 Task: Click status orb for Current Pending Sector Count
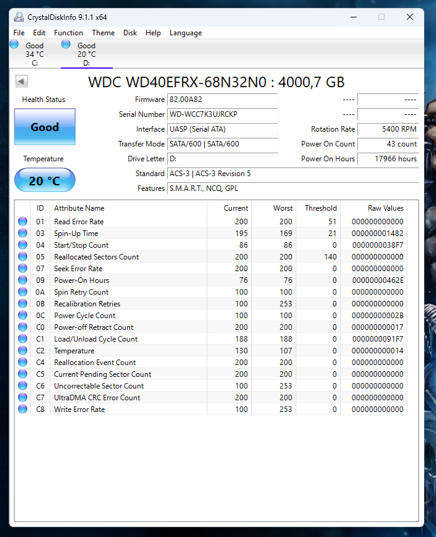(x=23, y=374)
